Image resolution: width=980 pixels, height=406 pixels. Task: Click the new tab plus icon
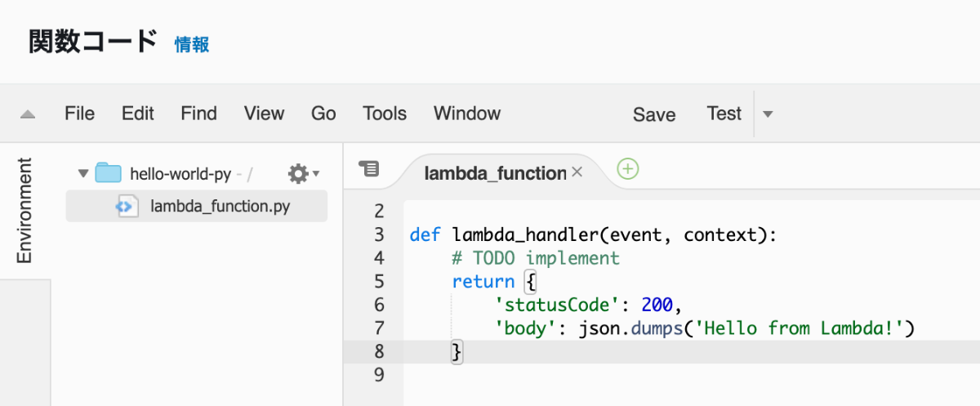tap(627, 169)
